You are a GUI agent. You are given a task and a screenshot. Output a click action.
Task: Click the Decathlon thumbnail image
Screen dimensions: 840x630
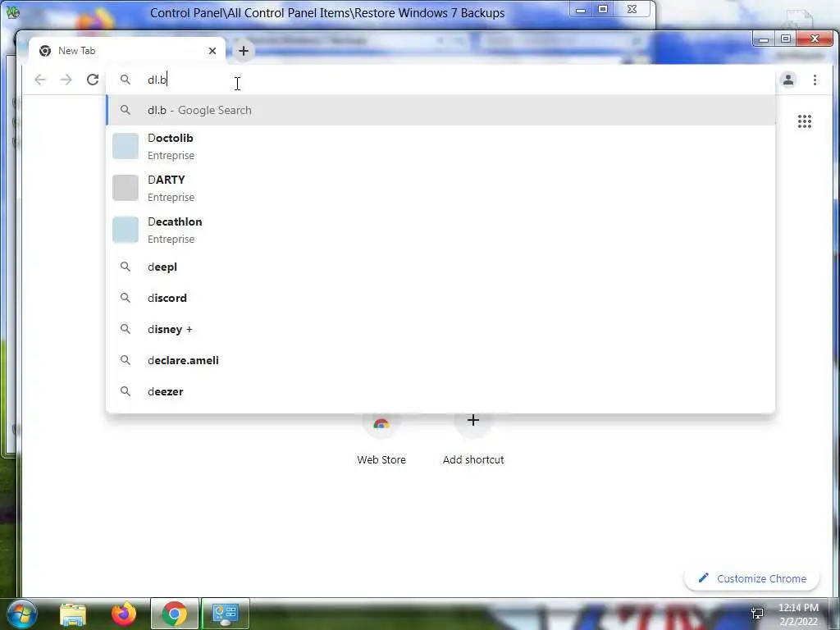pos(126,230)
